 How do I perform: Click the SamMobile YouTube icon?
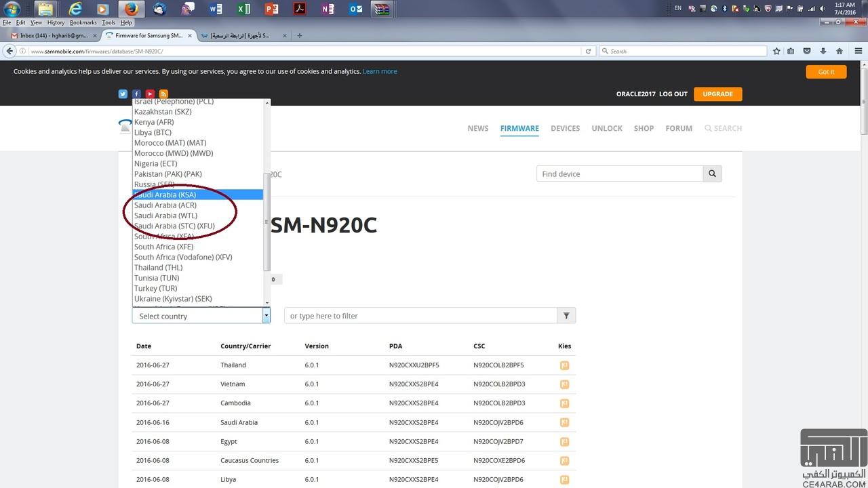[x=150, y=94]
